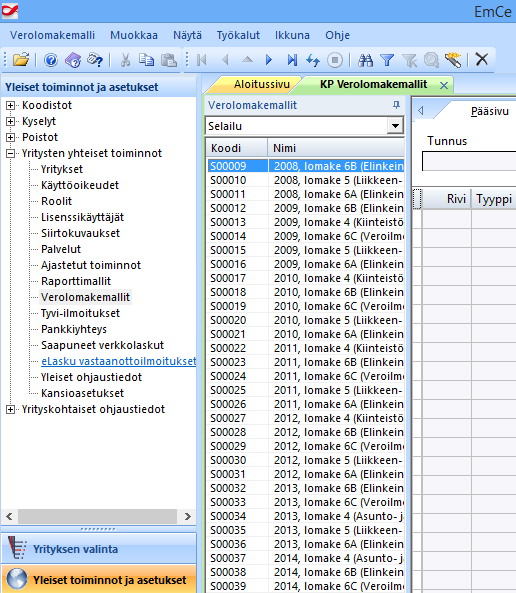This screenshot has height=593, width=516.
Task: Open the Selailu dropdown list
Action: [x=395, y=126]
